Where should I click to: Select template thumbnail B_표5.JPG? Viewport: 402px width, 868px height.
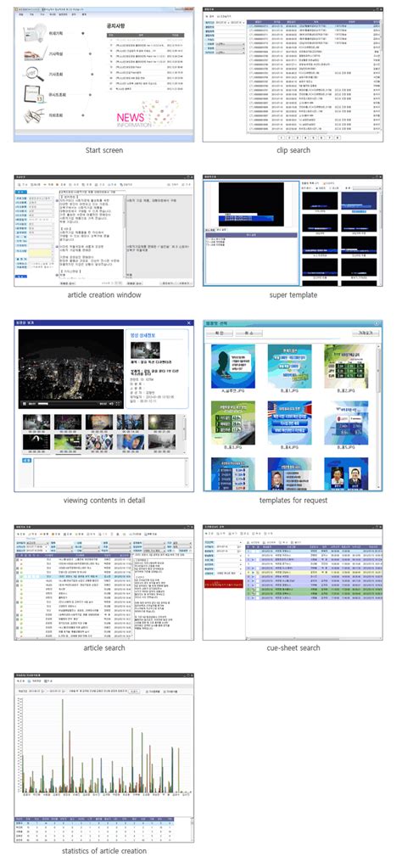point(346,423)
